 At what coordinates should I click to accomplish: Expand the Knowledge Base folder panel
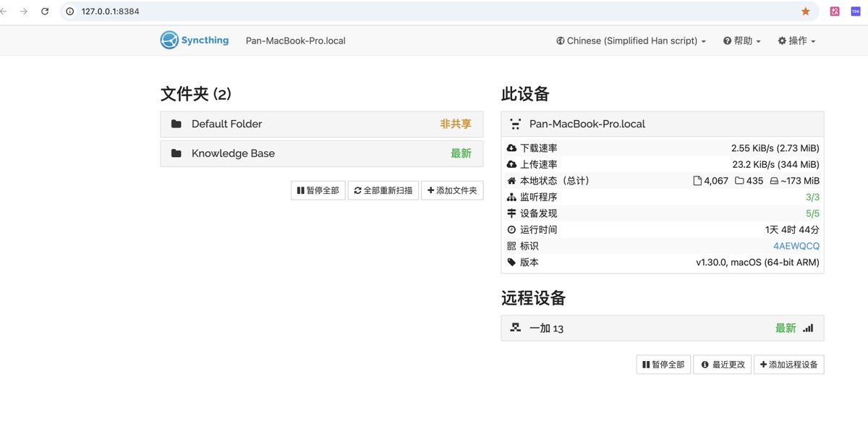coord(322,153)
